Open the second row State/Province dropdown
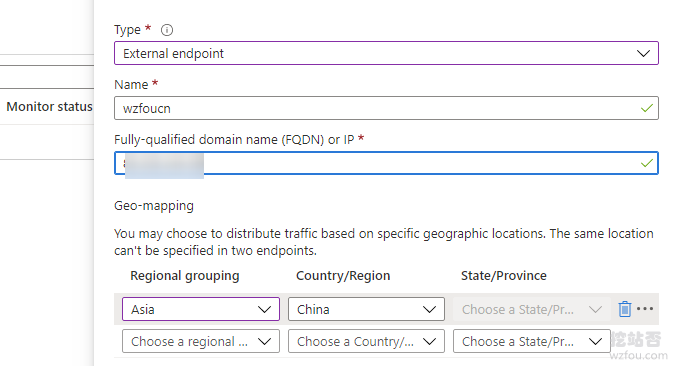Screen dimensions: 679x366 [x=532, y=341]
